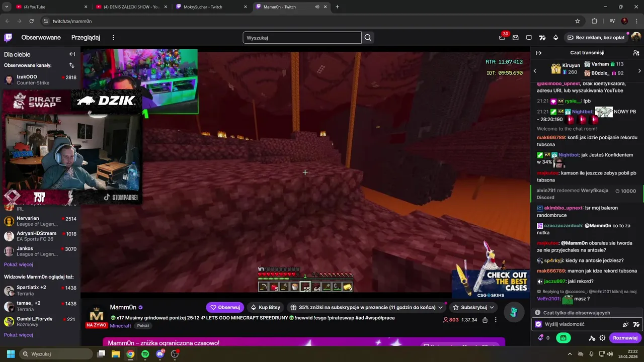Click the Get Bits diamond icon

[555, 38]
